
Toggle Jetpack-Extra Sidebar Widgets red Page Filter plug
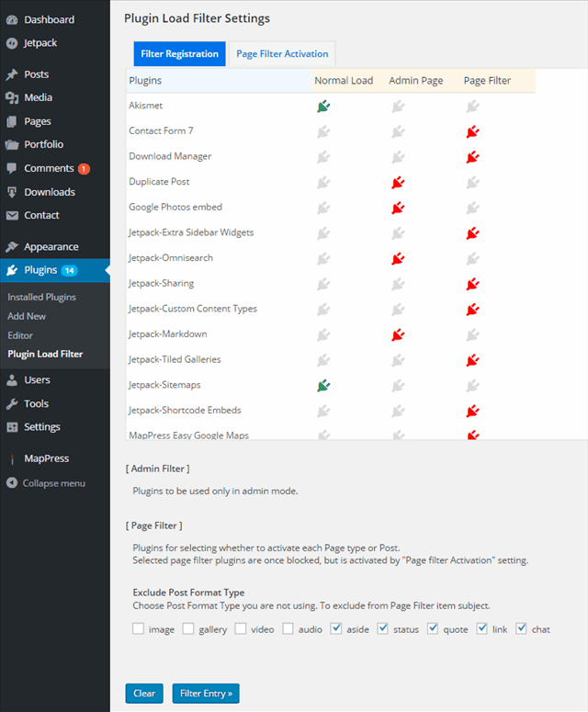click(472, 234)
